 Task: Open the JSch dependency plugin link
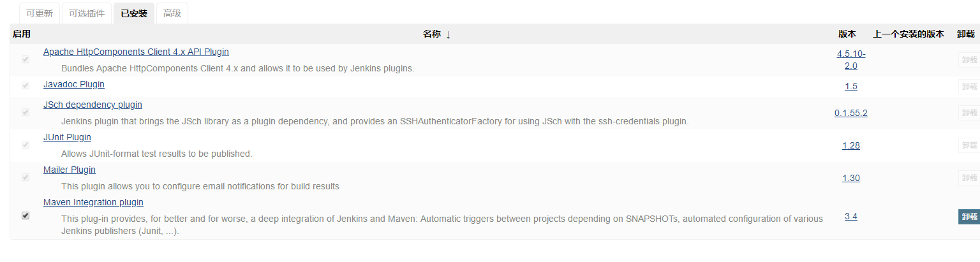(93, 105)
